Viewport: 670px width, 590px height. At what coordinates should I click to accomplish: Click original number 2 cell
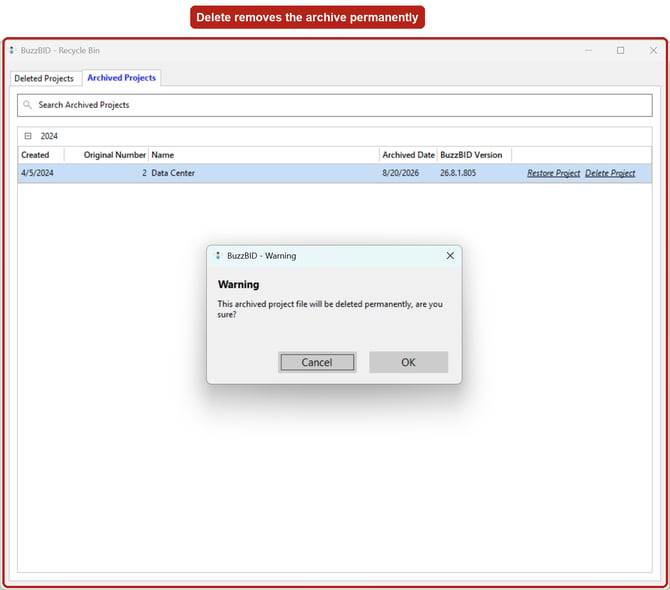[x=144, y=173]
